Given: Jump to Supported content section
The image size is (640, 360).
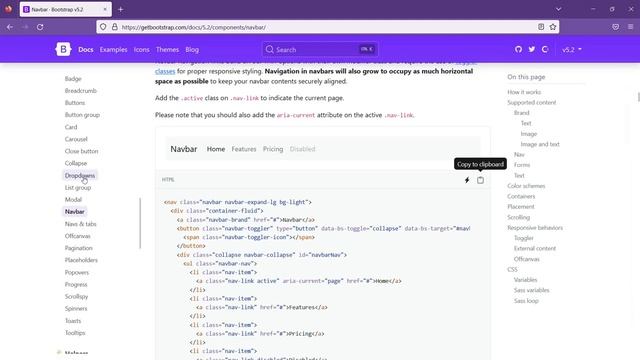Looking at the screenshot, I should [x=531, y=102].
